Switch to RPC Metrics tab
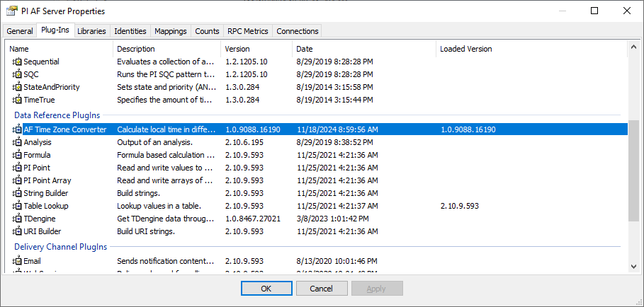The height and width of the screenshot is (307, 644). pyautogui.click(x=248, y=31)
